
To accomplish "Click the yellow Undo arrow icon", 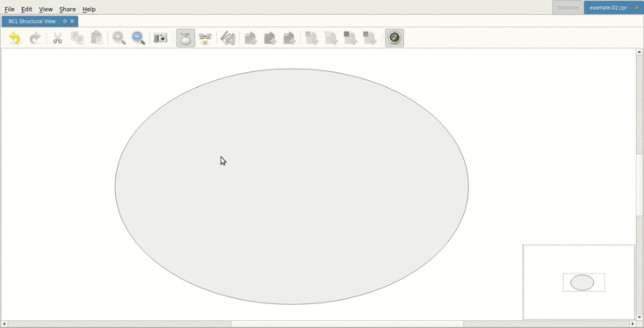I will (x=15, y=38).
